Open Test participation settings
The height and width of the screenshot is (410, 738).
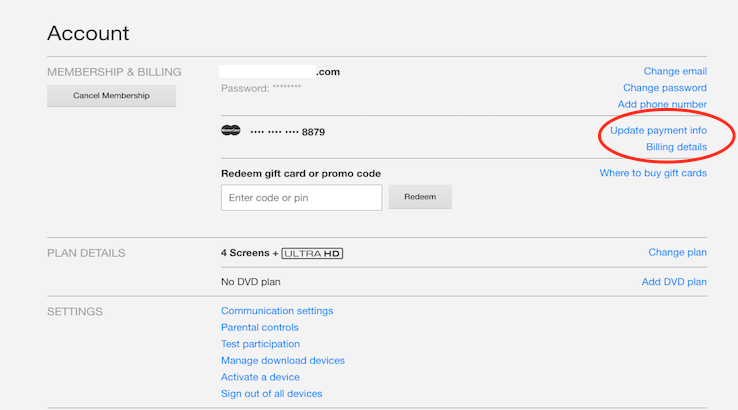pyautogui.click(x=260, y=344)
